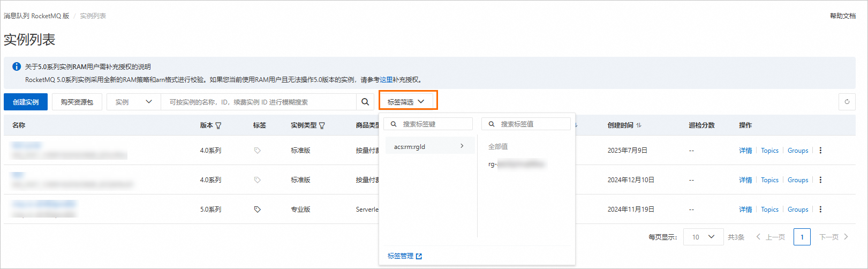Click 实例列表 page heading
The width and height of the screenshot is (868, 269).
[29, 40]
